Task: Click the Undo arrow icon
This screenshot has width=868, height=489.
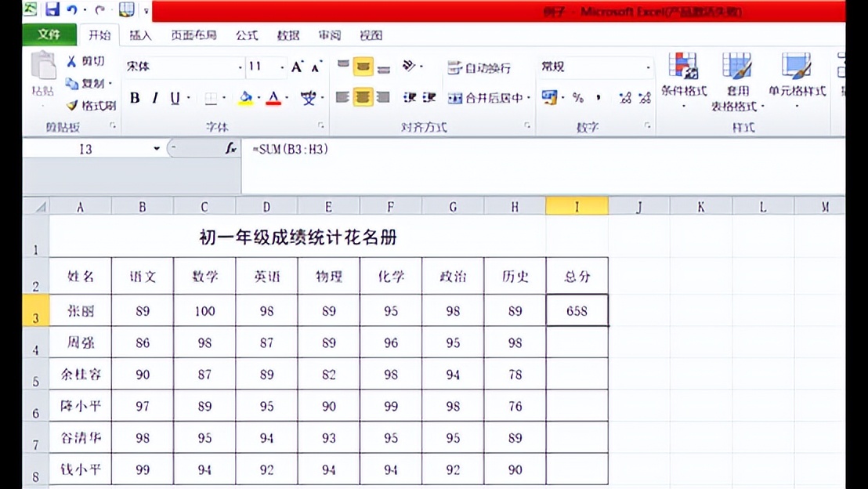Action: pos(72,9)
